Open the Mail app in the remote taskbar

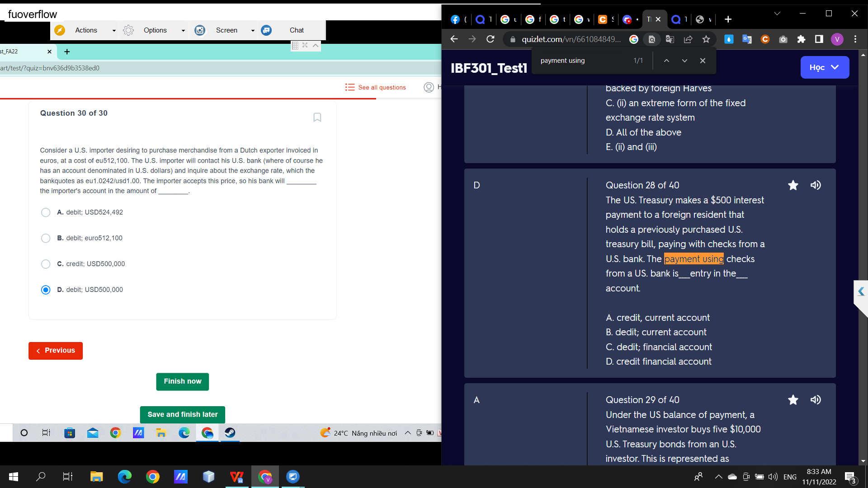click(x=93, y=433)
